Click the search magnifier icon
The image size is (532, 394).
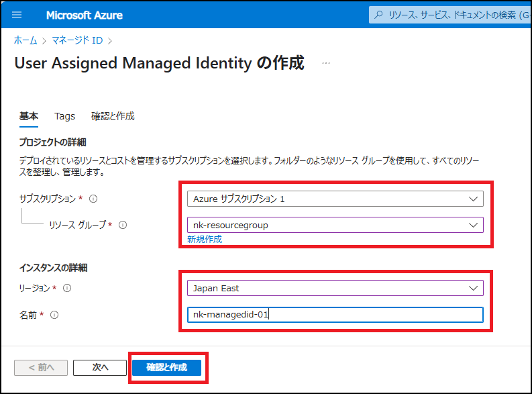tap(378, 15)
